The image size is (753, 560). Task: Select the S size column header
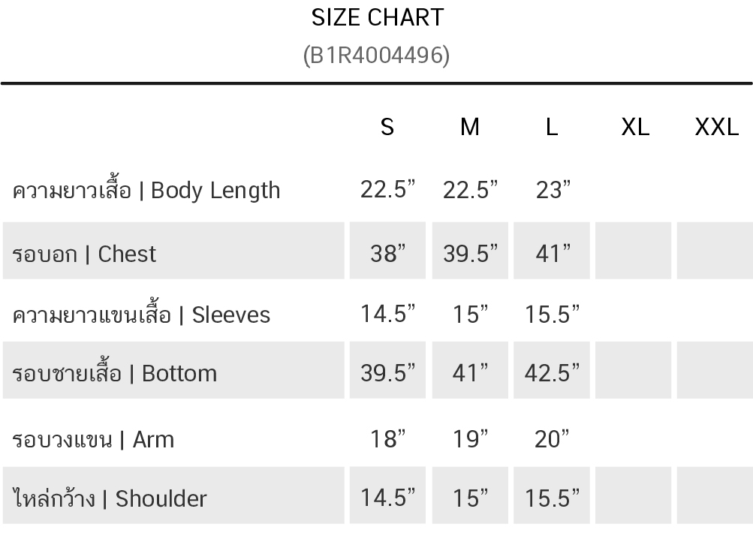(x=387, y=127)
